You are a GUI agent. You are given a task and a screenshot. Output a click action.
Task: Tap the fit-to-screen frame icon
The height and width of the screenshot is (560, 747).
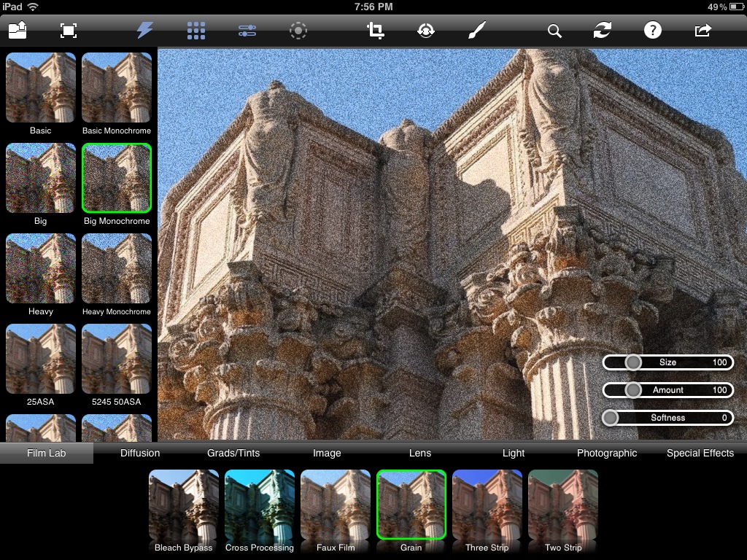pyautogui.click(x=68, y=30)
